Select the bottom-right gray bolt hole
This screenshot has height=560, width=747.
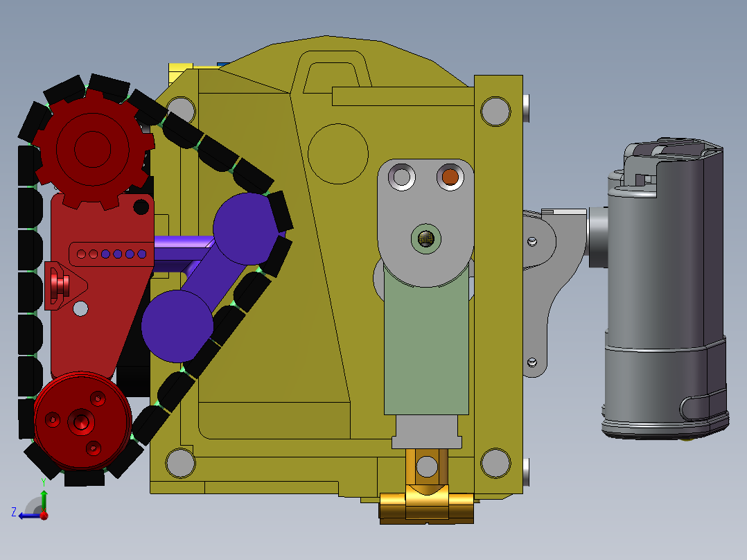[x=495, y=463]
